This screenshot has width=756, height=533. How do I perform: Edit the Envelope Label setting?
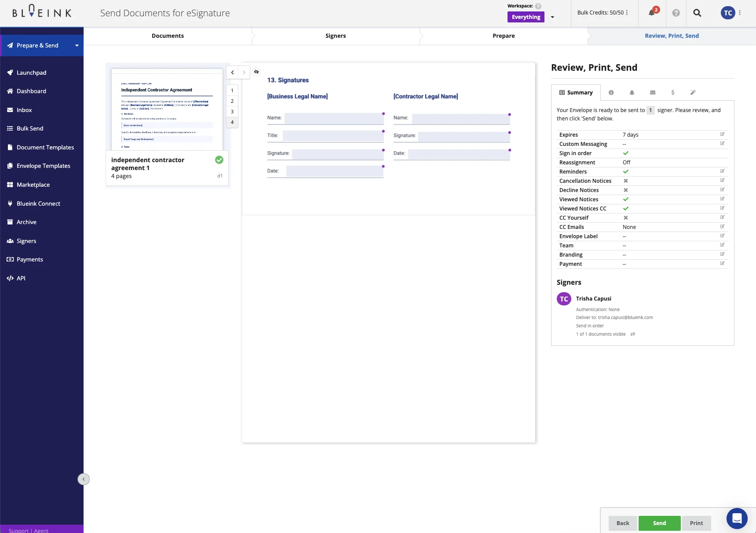click(722, 236)
